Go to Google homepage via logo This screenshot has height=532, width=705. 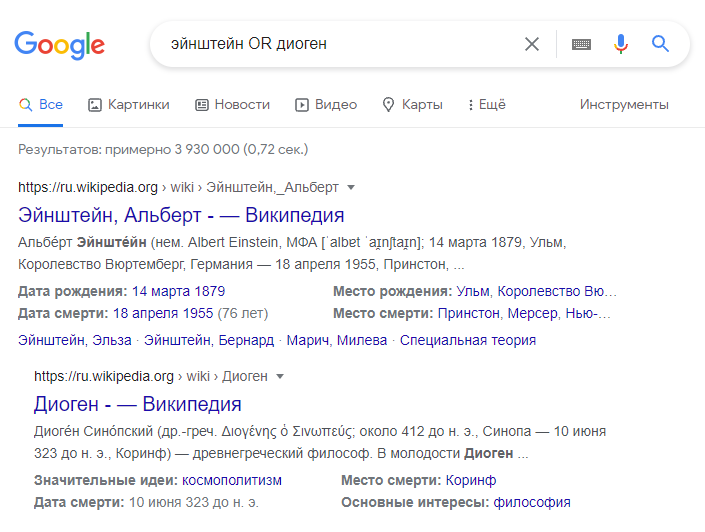point(60,45)
